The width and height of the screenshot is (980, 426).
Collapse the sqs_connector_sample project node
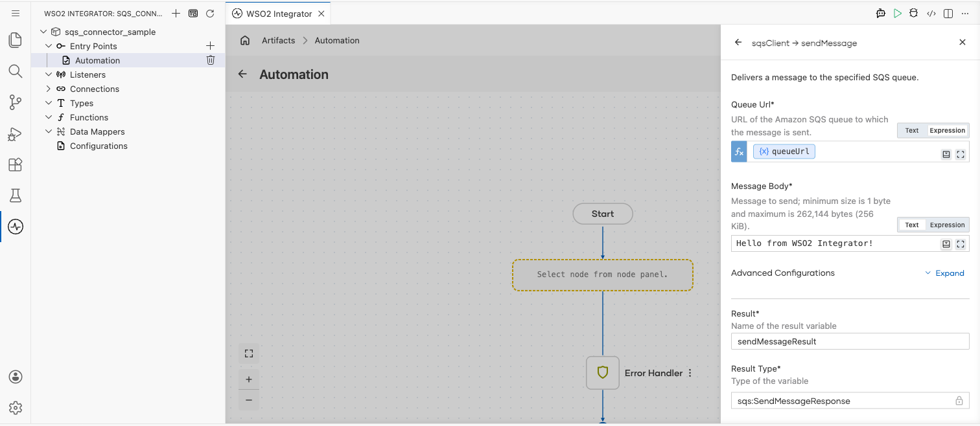[43, 32]
